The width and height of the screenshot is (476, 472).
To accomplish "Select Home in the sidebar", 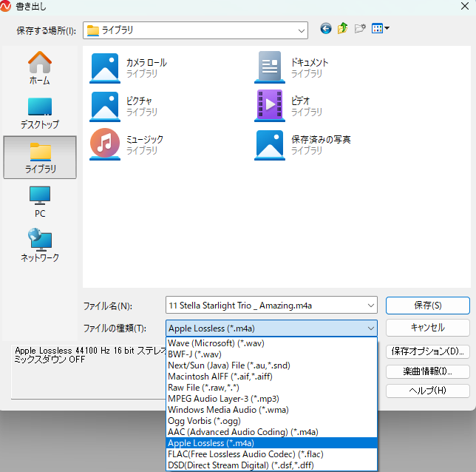I will tap(40, 68).
